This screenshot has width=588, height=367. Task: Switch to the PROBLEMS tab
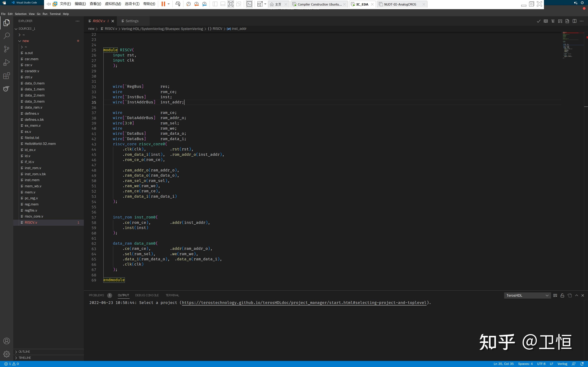(x=96, y=295)
